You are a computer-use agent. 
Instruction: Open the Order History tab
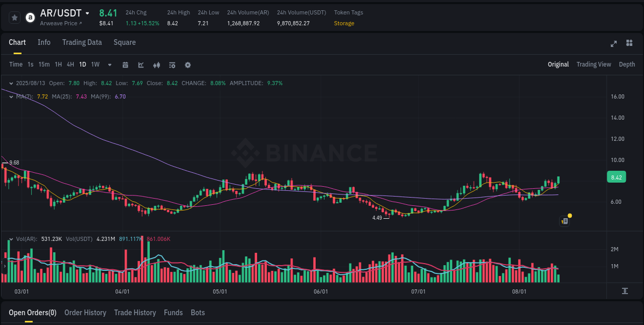coord(85,313)
